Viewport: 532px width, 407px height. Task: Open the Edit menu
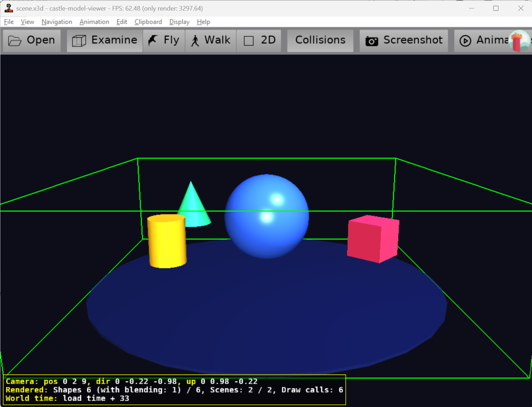coord(122,22)
